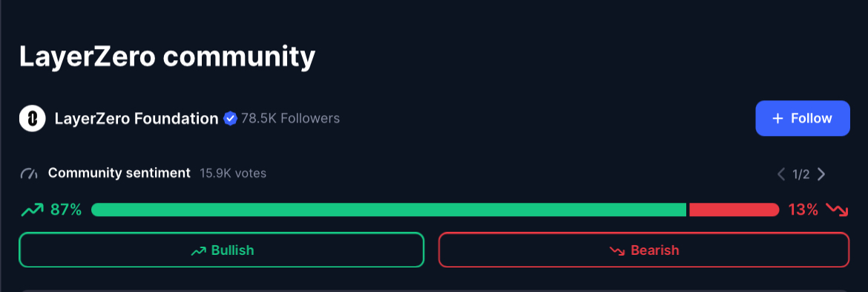Click the red downward trend arrow icon

click(x=837, y=210)
